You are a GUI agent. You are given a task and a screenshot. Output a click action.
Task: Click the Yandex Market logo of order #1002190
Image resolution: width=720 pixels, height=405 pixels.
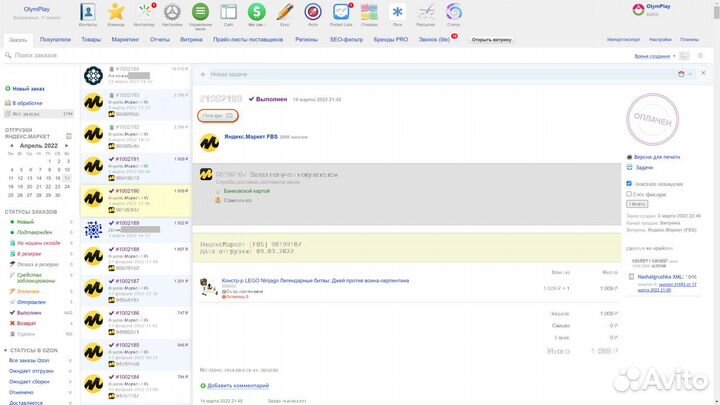[94, 198]
